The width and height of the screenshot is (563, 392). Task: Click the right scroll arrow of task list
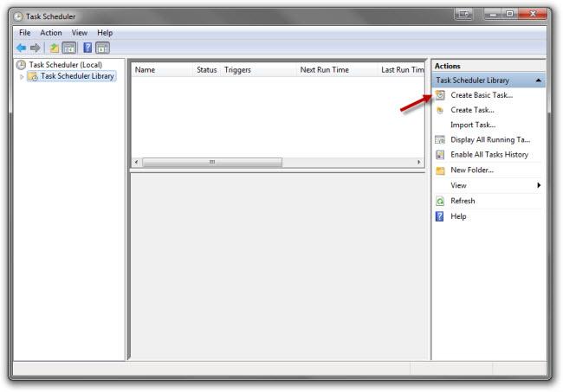tap(418, 162)
